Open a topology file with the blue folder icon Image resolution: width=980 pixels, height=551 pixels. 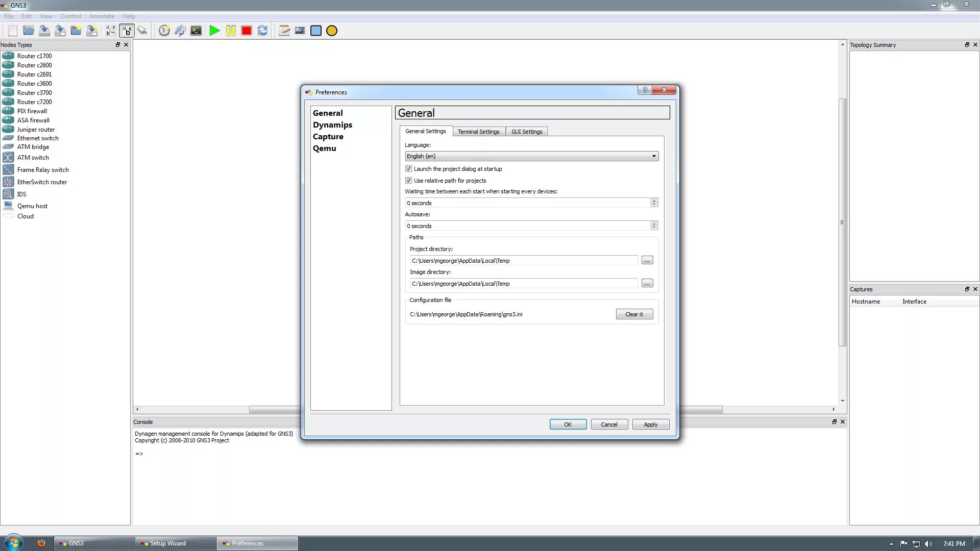pyautogui.click(x=29, y=31)
